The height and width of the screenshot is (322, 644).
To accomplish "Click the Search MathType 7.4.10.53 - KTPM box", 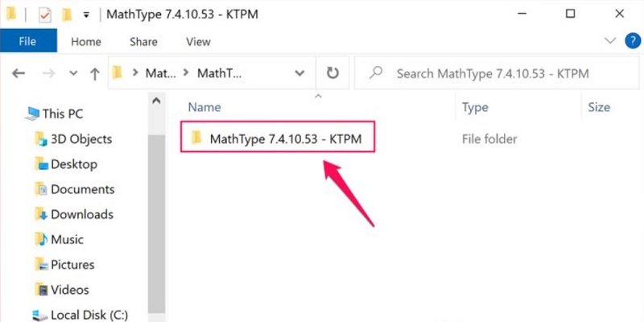I will pos(497,73).
